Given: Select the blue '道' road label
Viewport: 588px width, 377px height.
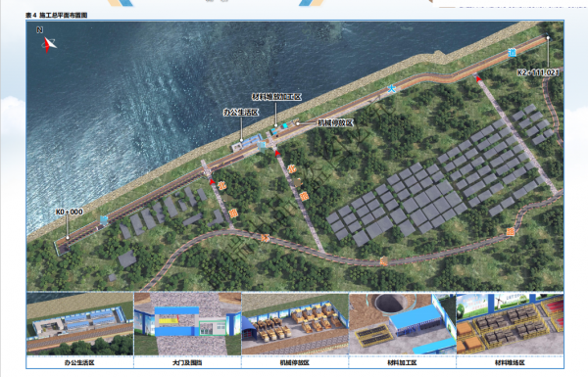Looking at the screenshot, I should tap(512, 53).
